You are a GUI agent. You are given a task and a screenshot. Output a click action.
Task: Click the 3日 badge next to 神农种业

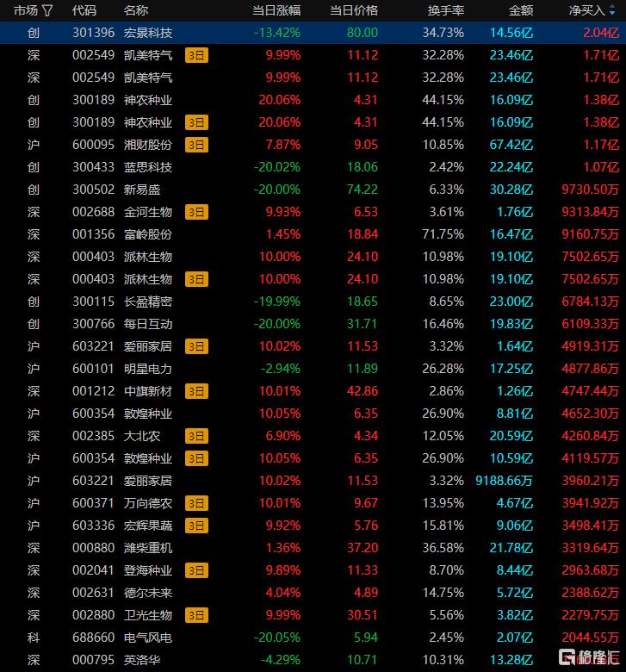point(196,122)
